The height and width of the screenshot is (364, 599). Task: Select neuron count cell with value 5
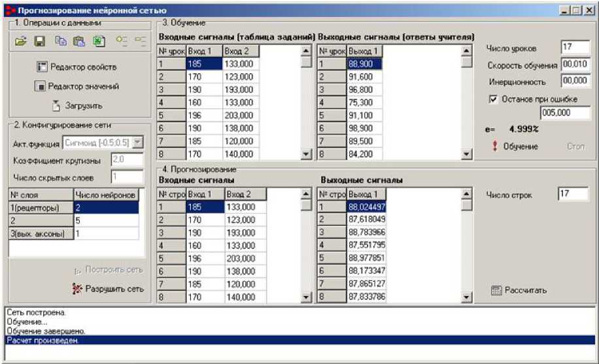point(106,221)
